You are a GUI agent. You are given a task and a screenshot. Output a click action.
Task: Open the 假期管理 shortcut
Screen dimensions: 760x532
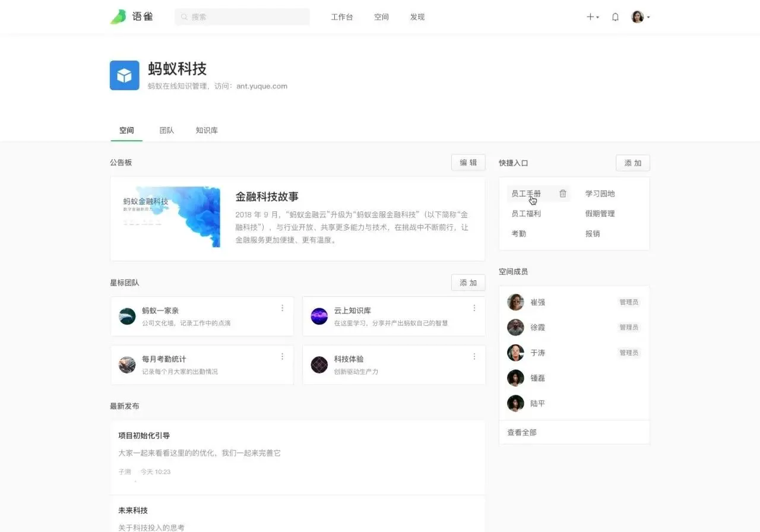point(600,214)
